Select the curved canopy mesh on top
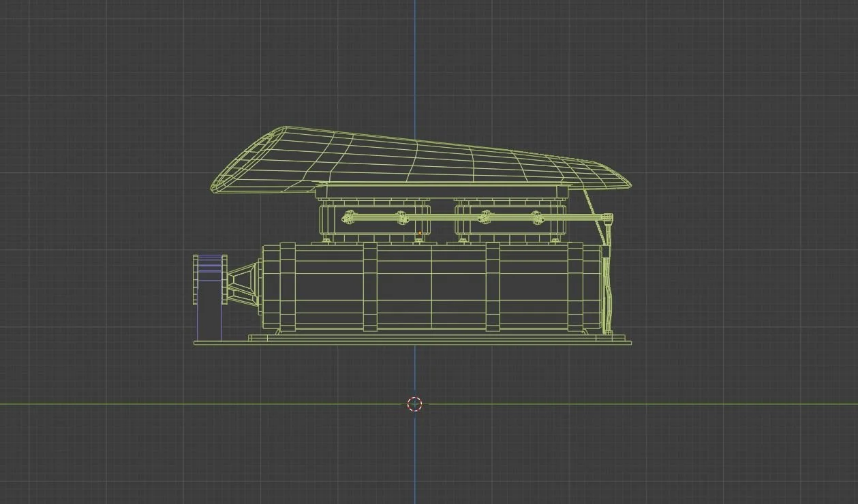858x504 pixels. point(421,160)
